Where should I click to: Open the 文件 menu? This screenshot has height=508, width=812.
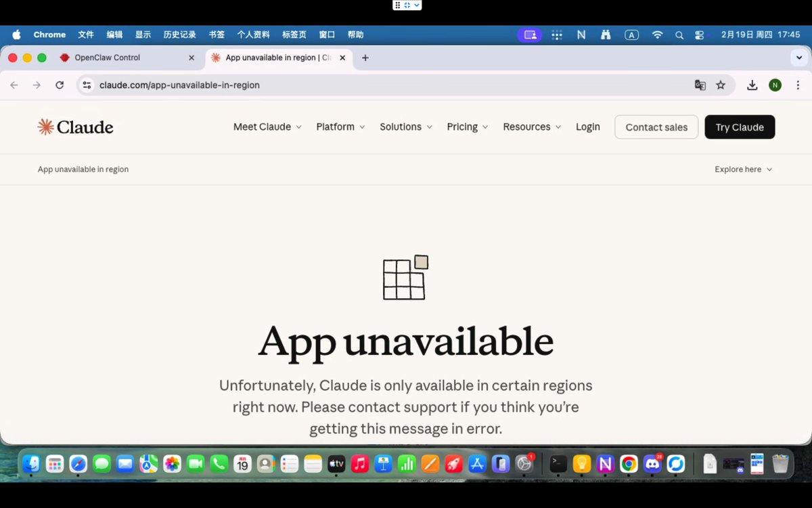[86, 35]
